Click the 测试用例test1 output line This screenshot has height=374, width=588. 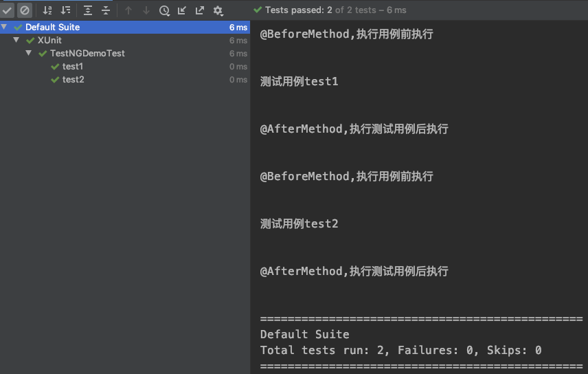(299, 82)
